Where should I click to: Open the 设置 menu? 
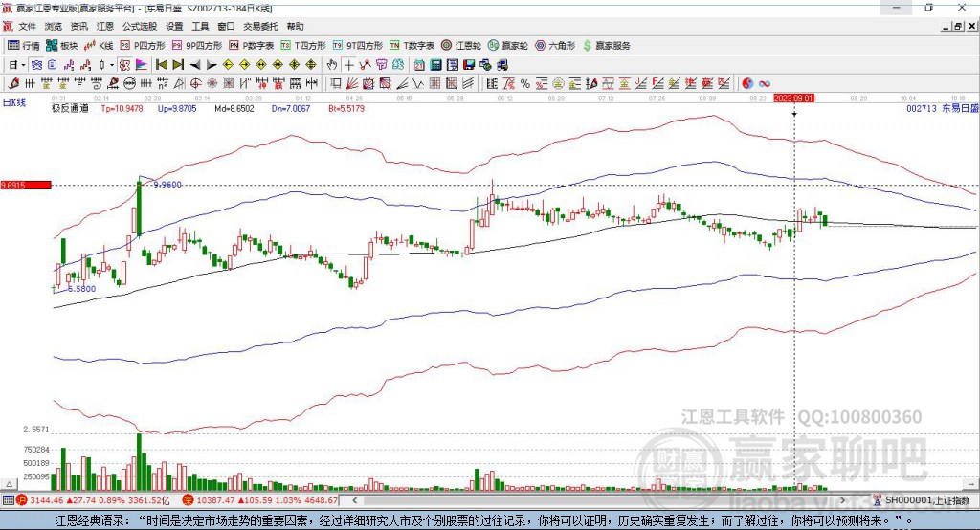pos(174,26)
